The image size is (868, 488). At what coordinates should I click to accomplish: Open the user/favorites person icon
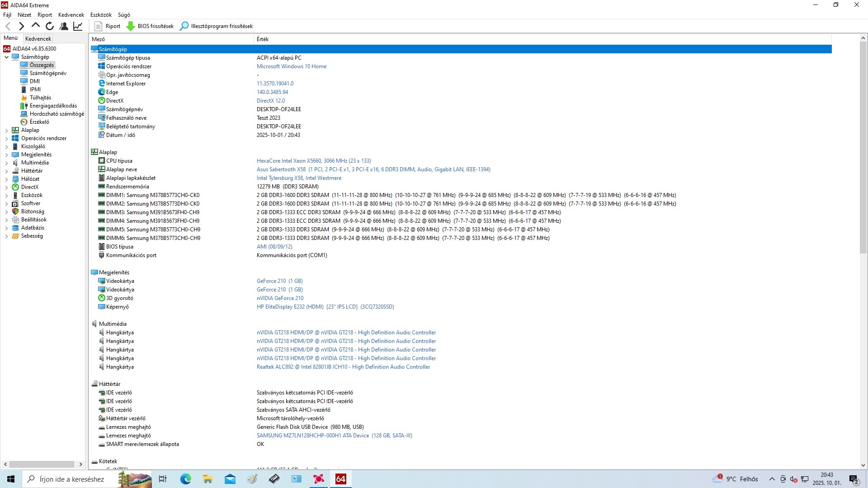click(64, 26)
